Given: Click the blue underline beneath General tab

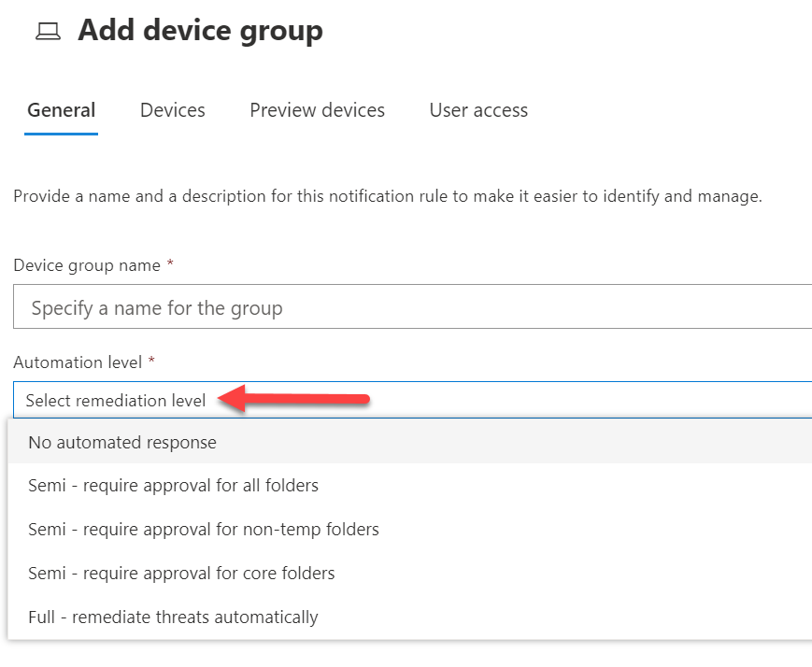Looking at the screenshot, I should 61,134.
